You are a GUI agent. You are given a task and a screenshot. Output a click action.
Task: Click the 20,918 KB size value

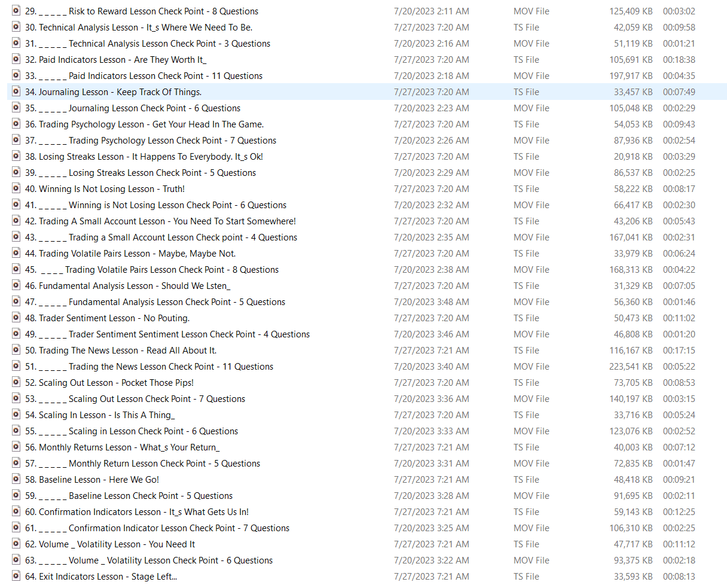point(633,157)
